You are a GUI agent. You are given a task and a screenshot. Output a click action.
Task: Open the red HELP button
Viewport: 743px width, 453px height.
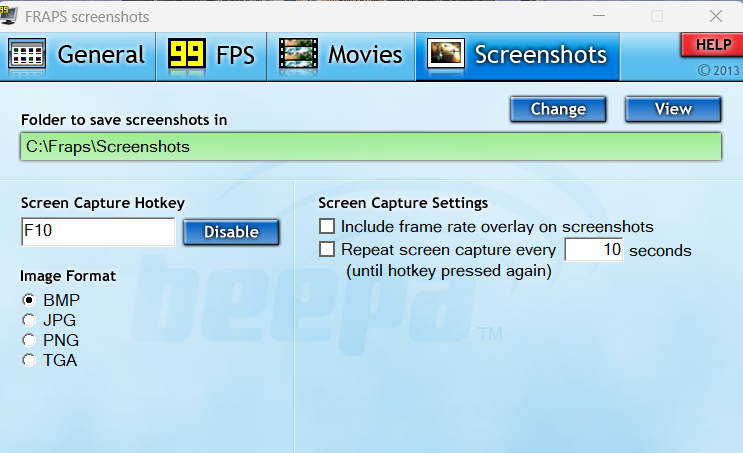pyautogui.click(x=713, y=45)
